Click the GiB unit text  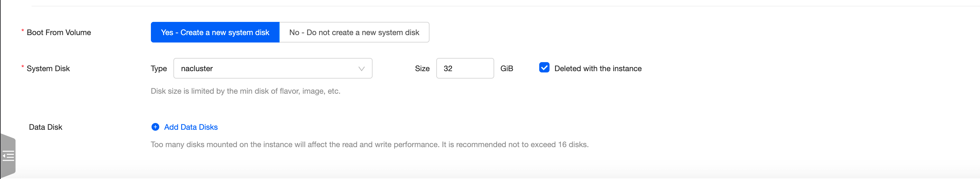point(506,69)
